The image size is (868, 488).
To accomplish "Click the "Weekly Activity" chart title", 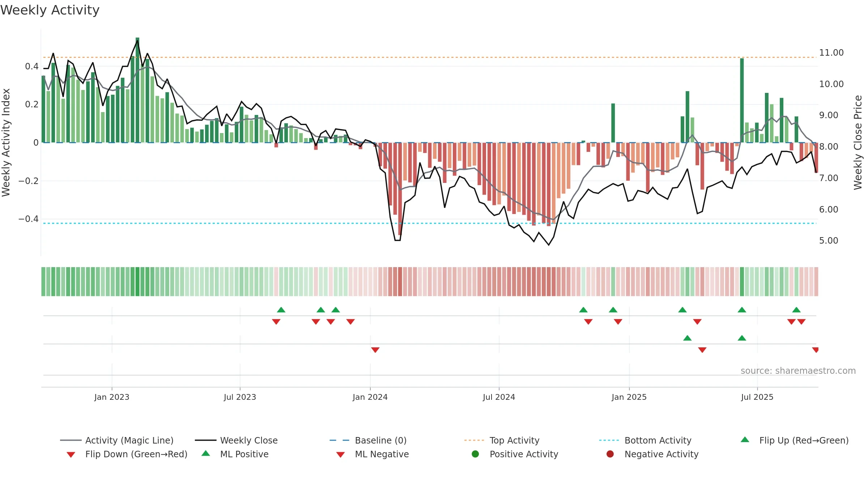I will (50, 10).
